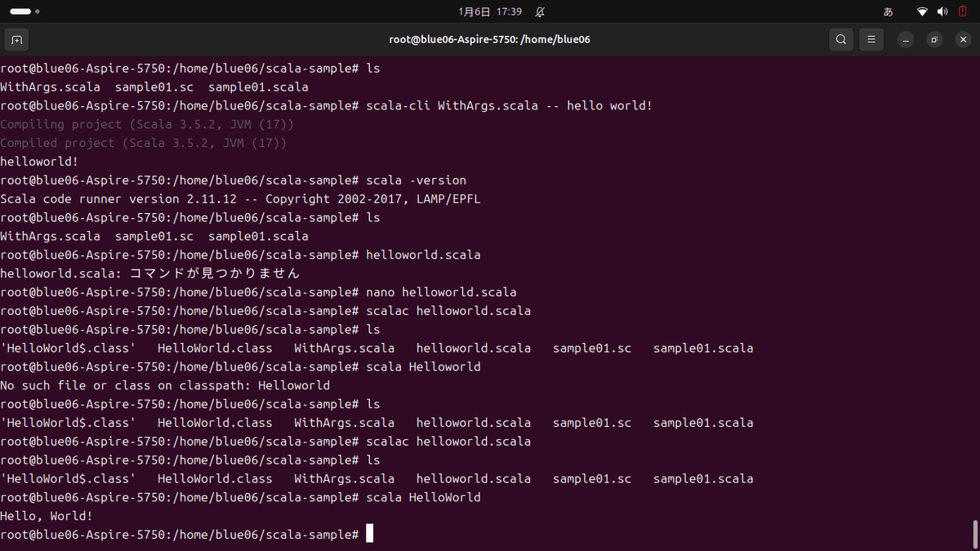Click the blinking cursor at the shell prompt
The image size is (980, 551).
tap(369, 533)
